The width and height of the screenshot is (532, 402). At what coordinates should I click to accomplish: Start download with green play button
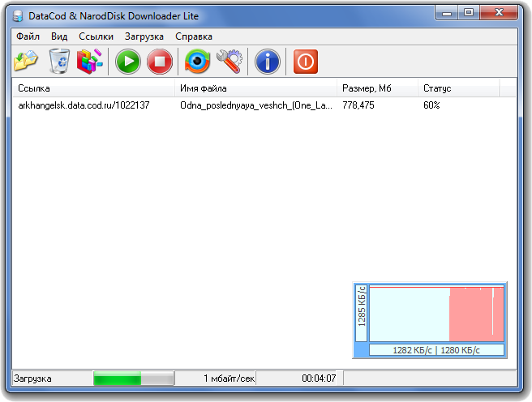[x=128, y=62]
